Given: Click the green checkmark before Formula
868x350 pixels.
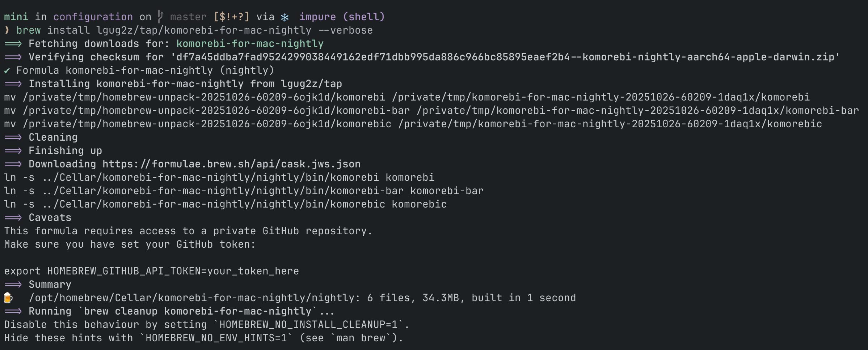Looking at the screenshot, I should pyautogui.click(x=7, y=71).
